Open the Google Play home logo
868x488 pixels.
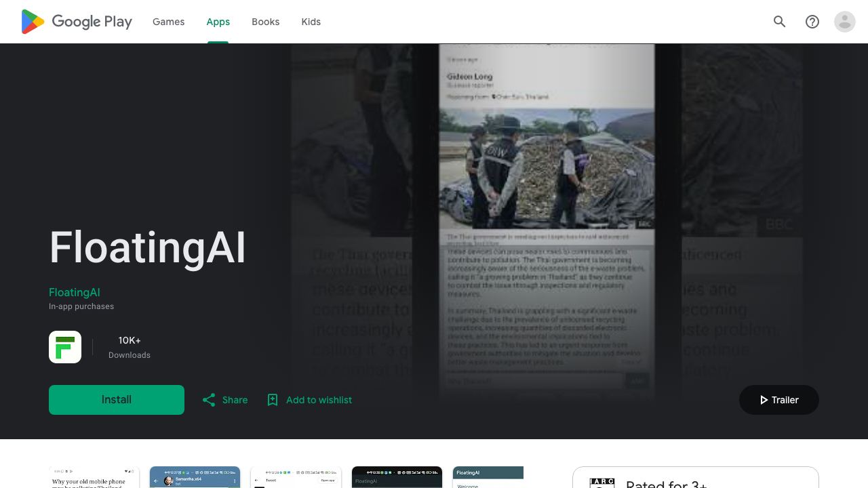click(77, 22)
